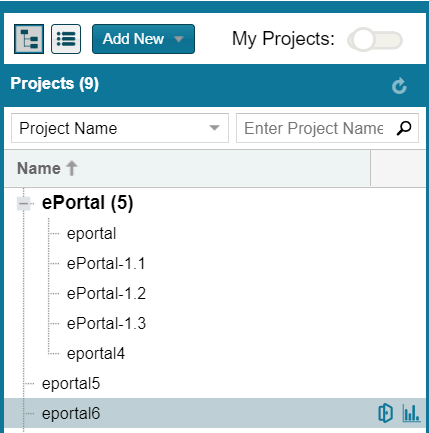Sort by Name ascending arrow
The width and height of the screenshot is (429, 433).
point(72,168)
